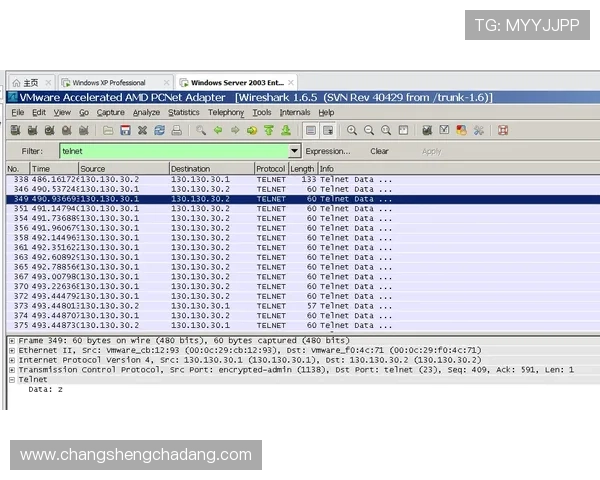
Task: Click inside the telnet filter text field
Action: coord(170,151)
